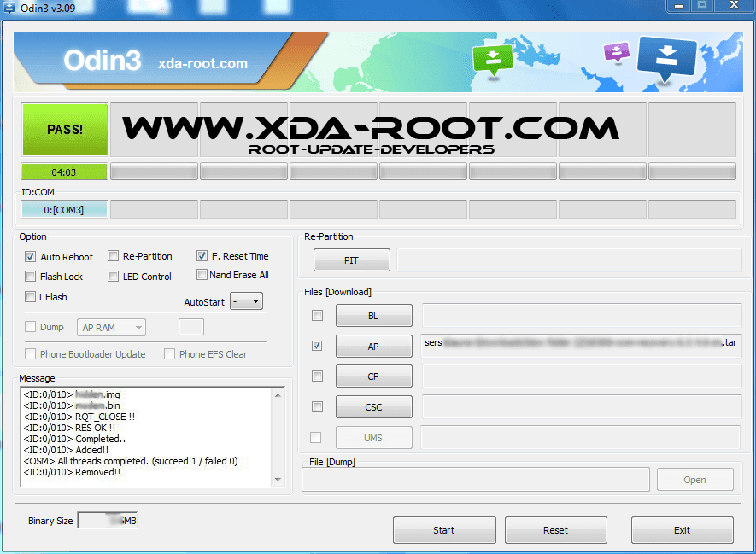This screenshot has width=756, height=554.
Task: Uncheck F. Reset Time option
Action: tap(202, 256)
